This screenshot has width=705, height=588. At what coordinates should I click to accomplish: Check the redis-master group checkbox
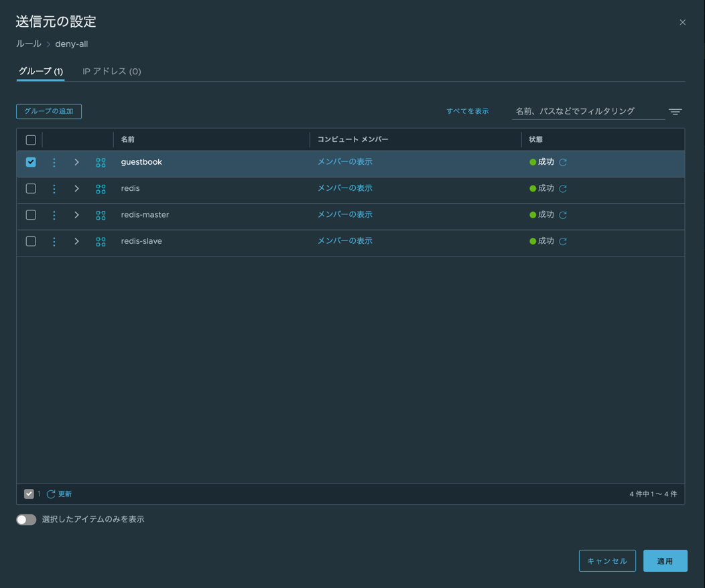pyautogui.click(x=31, y=215)
